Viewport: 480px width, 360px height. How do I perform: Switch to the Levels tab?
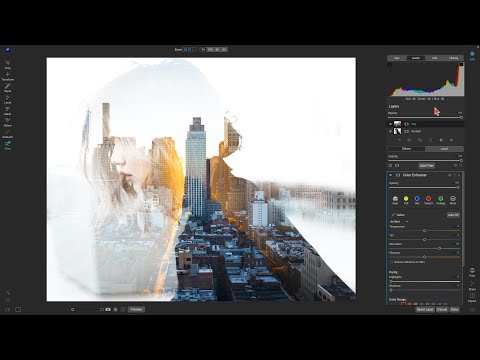click(416, 58)
